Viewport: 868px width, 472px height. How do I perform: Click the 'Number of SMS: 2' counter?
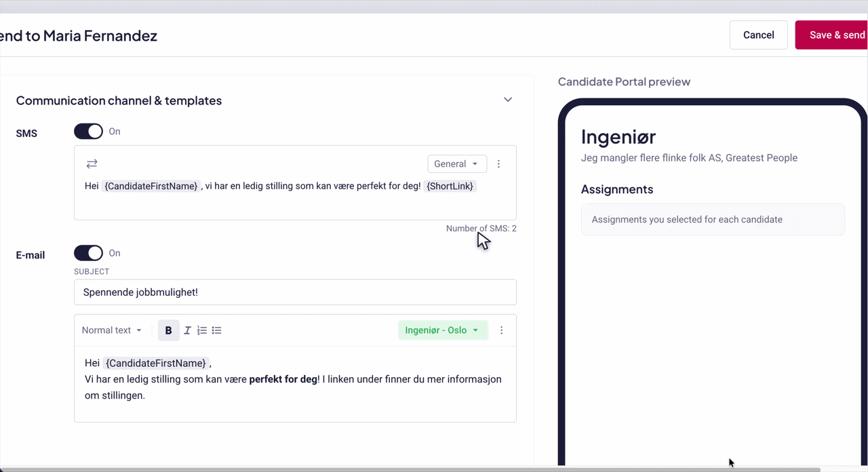click(481, 229)
